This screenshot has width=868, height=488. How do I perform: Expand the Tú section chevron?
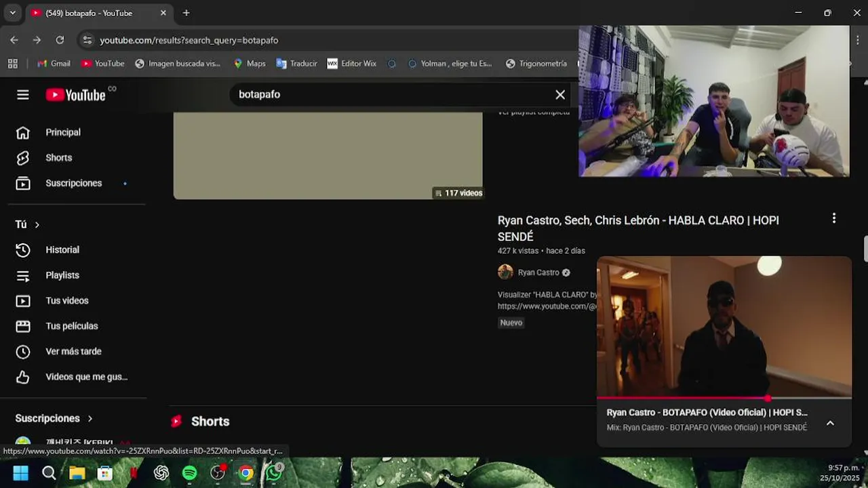pos(37,224)
